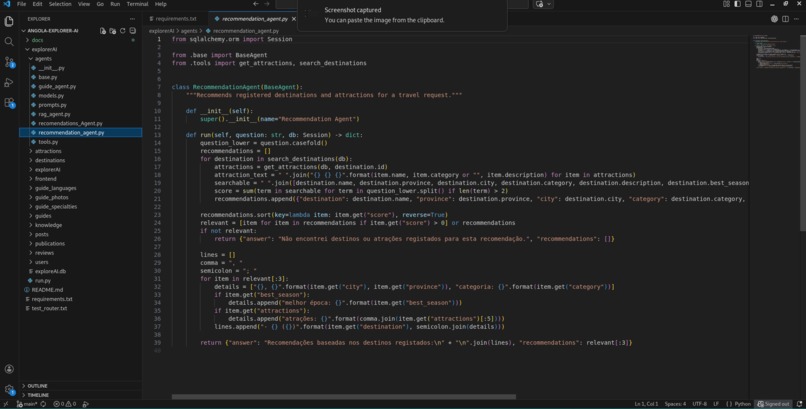
Task: Click the 'agents' breadcrumb segment
Action: point(189,31)
